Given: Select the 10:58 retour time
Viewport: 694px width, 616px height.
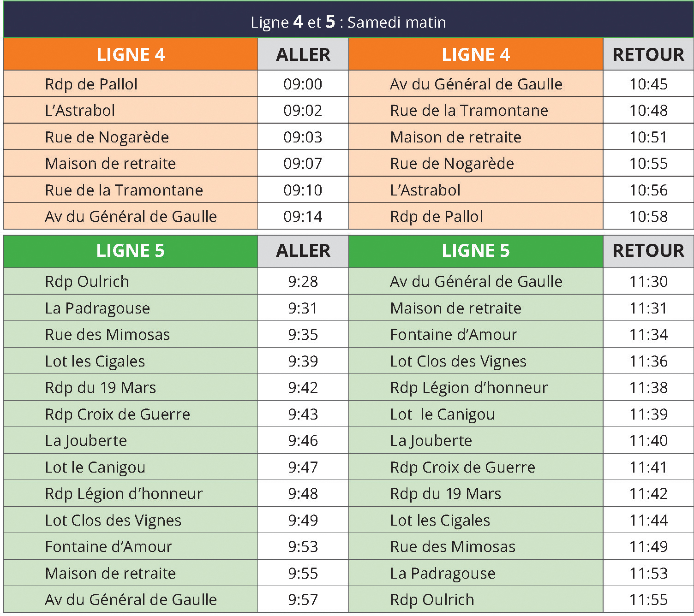Looking at the screenshot, I should 648,216.
